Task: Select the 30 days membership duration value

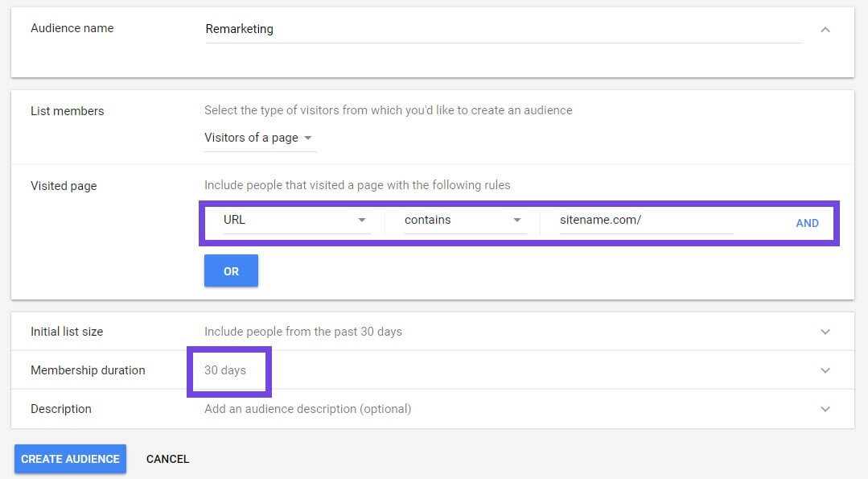Action: [x=225, y=370]
